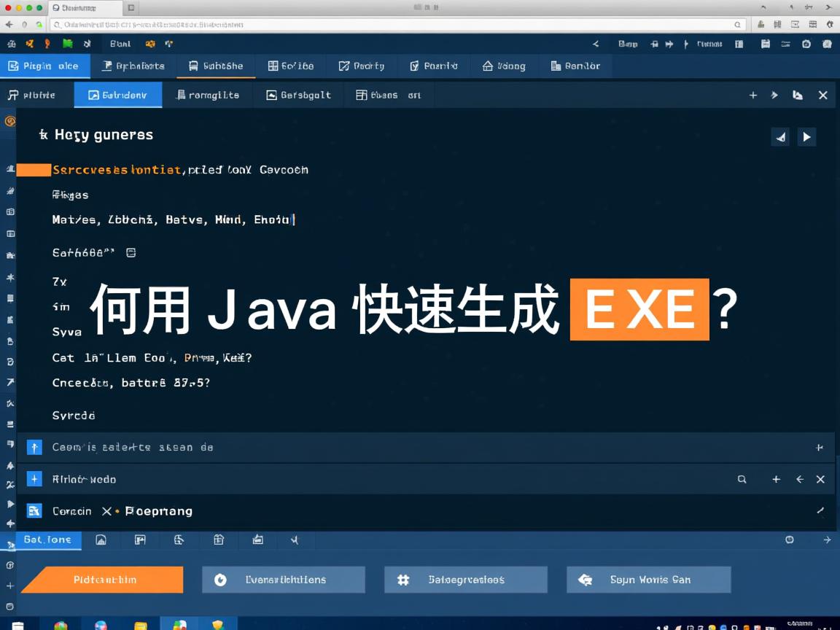Click the back arrow icon on Sejn Wonis San button
This screenshot has width=840, height=630.
584,580
